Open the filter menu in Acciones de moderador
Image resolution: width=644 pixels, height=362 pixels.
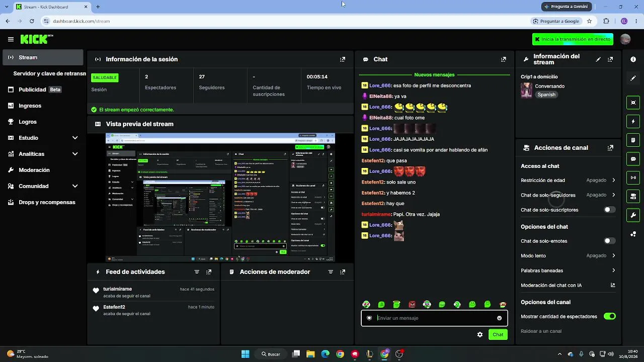tap(331, 272)
